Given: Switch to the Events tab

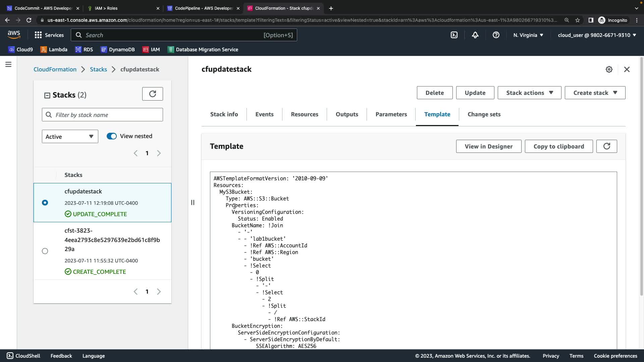Looking at the screenshot, I should tap(264, 114).
